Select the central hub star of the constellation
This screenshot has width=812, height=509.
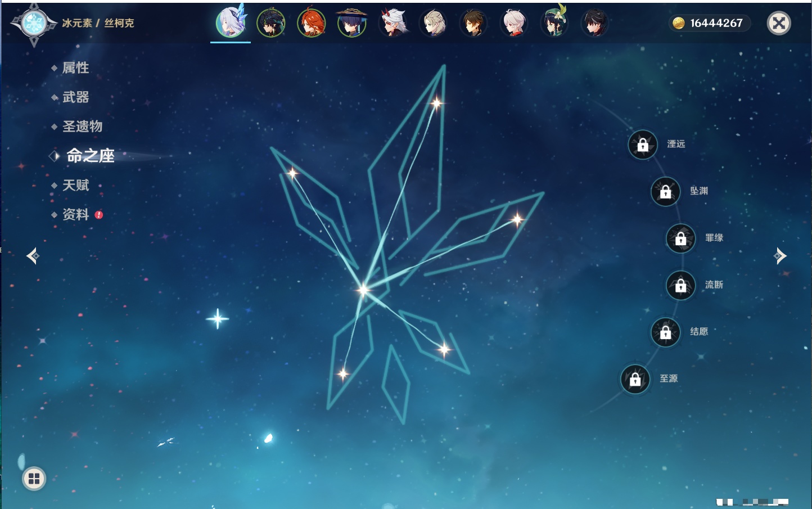tap(363, 290)
